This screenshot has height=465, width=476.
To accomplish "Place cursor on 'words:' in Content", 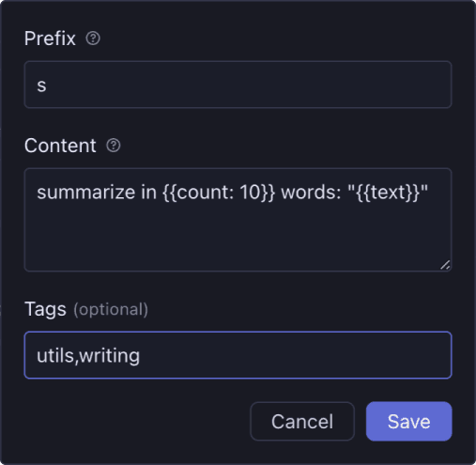I will pos(311,192).
